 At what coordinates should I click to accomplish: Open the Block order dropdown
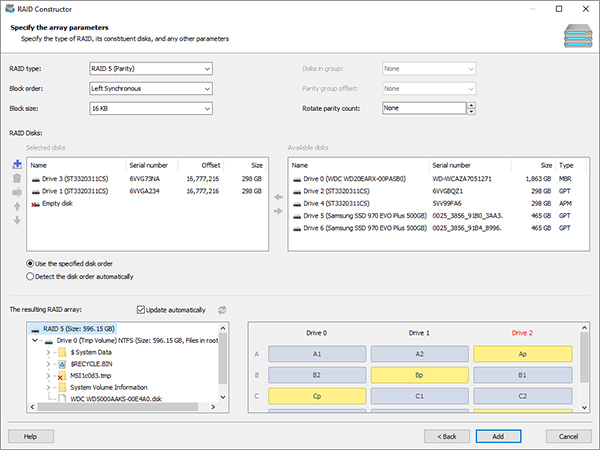[x=151, y=89]
